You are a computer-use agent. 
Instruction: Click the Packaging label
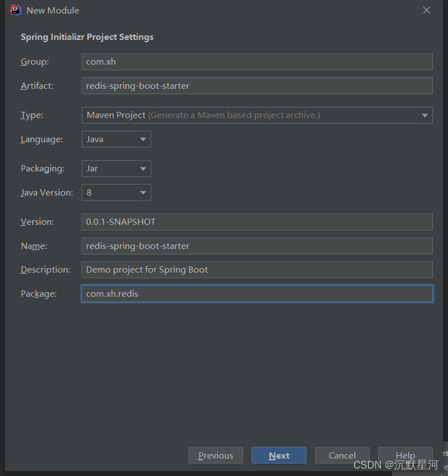tap(43, 169)
